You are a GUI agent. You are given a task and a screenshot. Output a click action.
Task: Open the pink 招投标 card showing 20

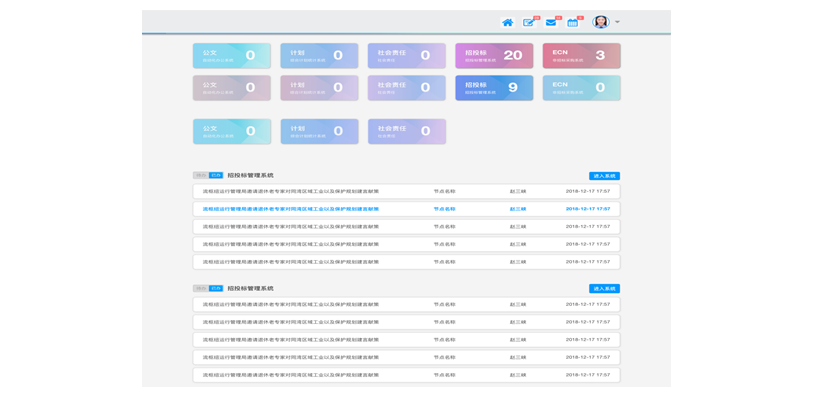point(494,56)
